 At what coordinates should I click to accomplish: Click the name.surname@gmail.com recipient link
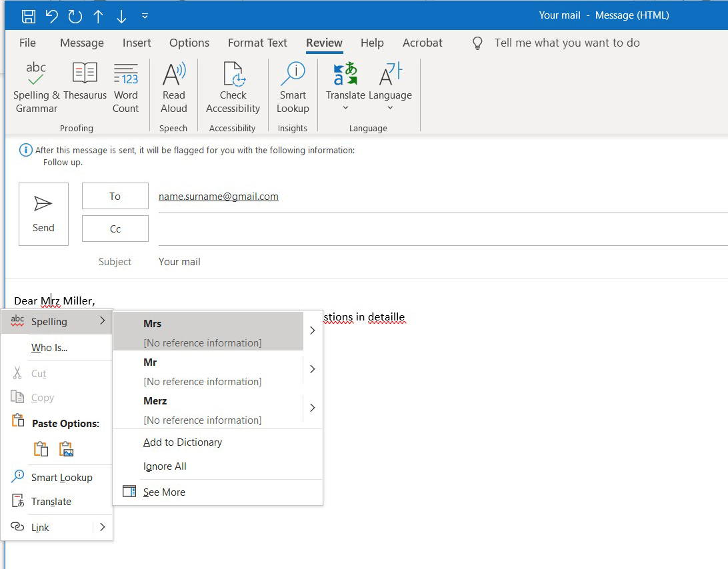coord(218,196)
